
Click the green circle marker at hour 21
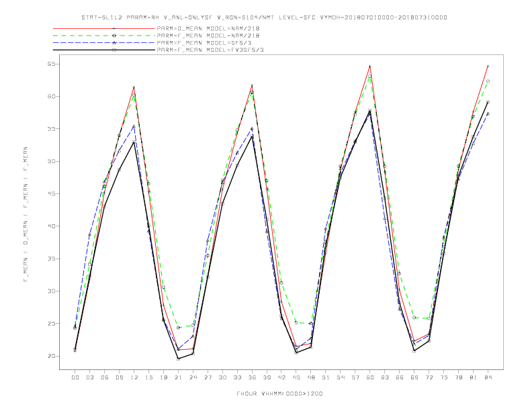coord(178,328)
